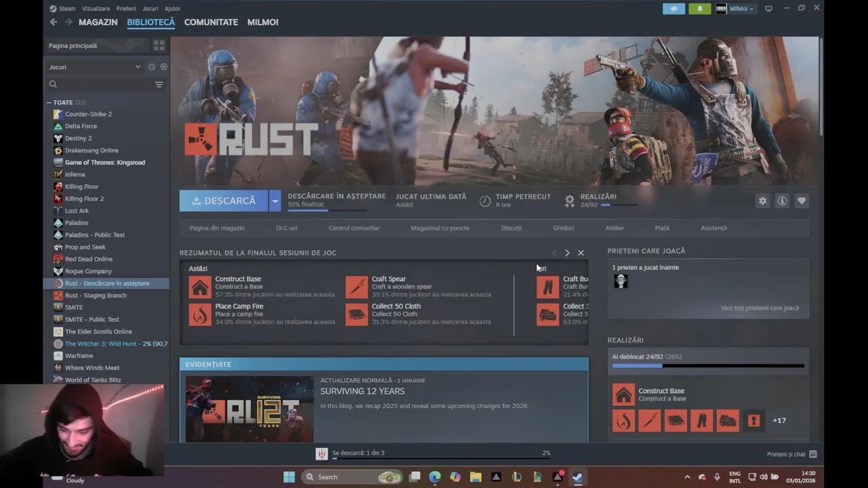
Task: Open the notifications bell icon
Action: (x=700, y=9)
